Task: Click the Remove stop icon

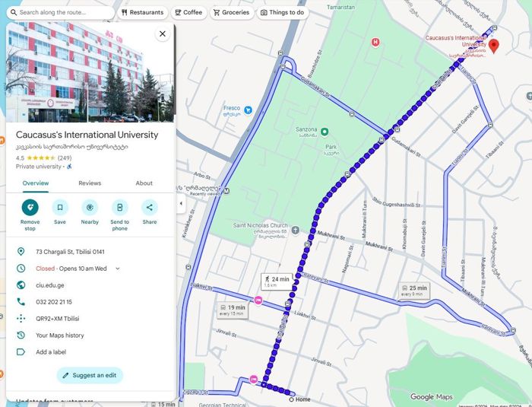Action: point(30,208)
